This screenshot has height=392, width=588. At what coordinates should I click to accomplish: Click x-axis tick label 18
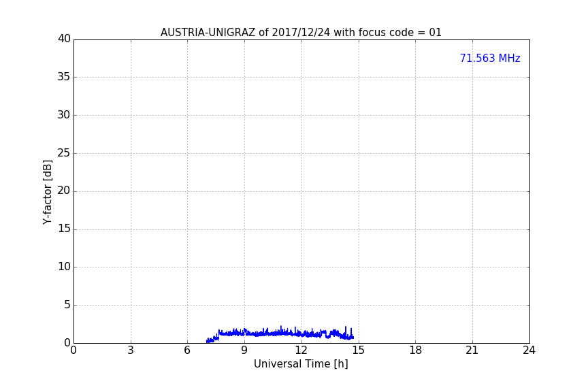tap(415, 350)
